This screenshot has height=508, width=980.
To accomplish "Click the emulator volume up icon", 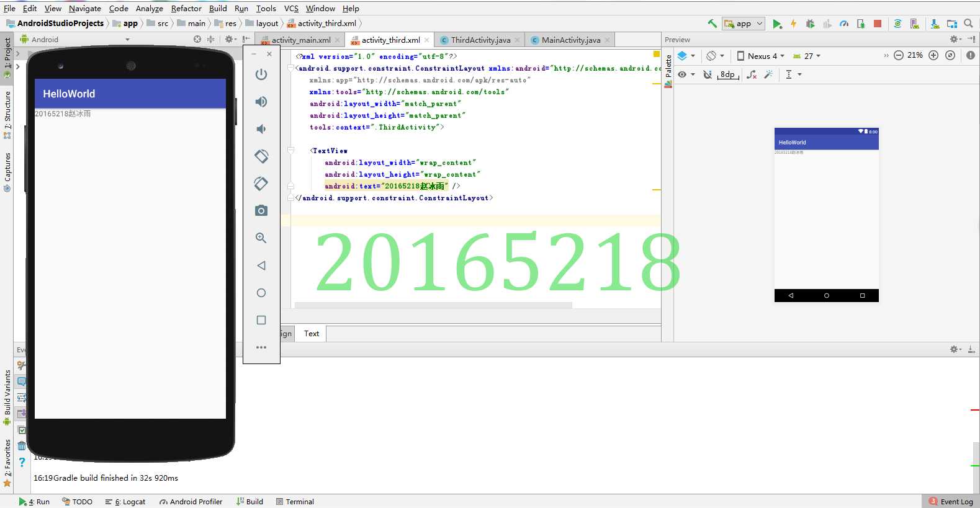I will [261, 102].
